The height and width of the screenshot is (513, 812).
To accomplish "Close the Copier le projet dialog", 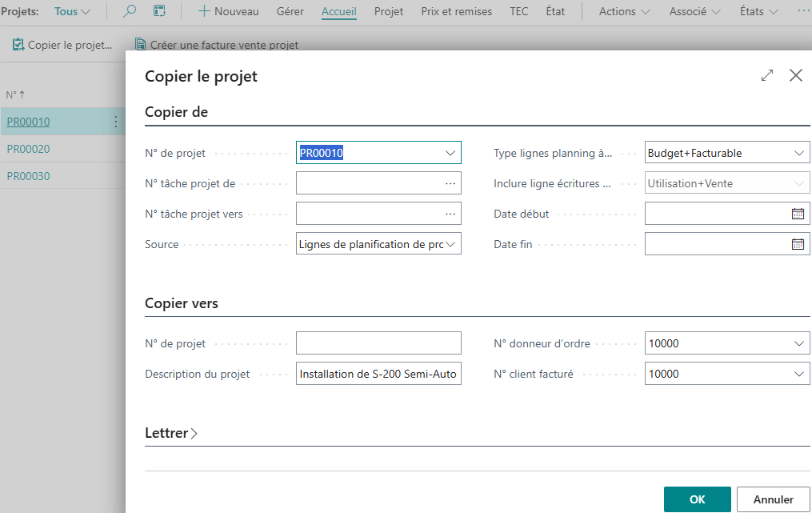I will 796,75.
